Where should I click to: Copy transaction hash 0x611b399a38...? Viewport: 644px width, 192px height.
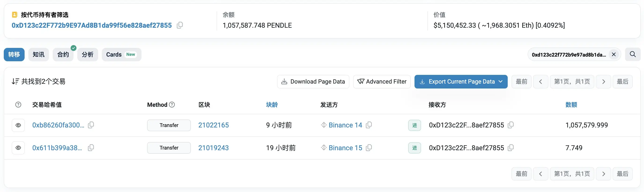click(x=91, y=148)
